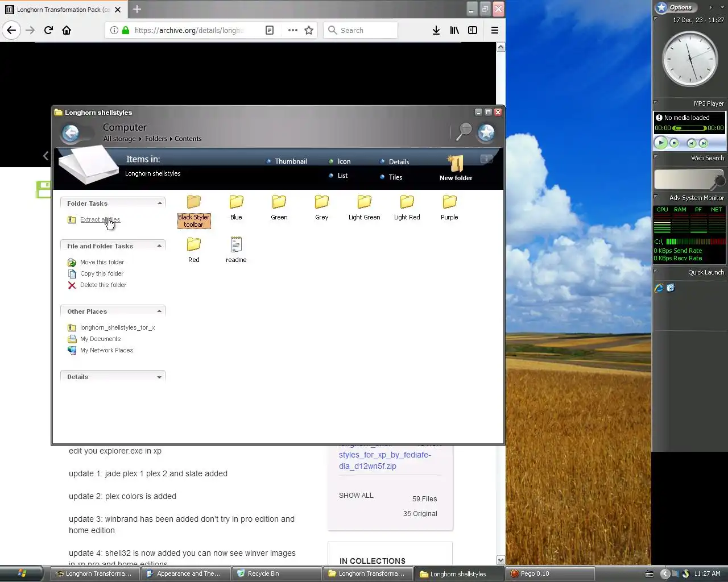Open Firefox downloads arrow
Screen dimensions: 728x582
(x=436, y=30)
